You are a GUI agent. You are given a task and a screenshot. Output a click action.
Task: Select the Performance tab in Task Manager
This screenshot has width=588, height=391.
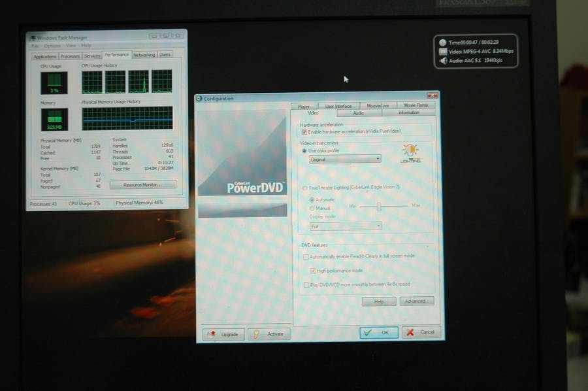click(117, 55)
